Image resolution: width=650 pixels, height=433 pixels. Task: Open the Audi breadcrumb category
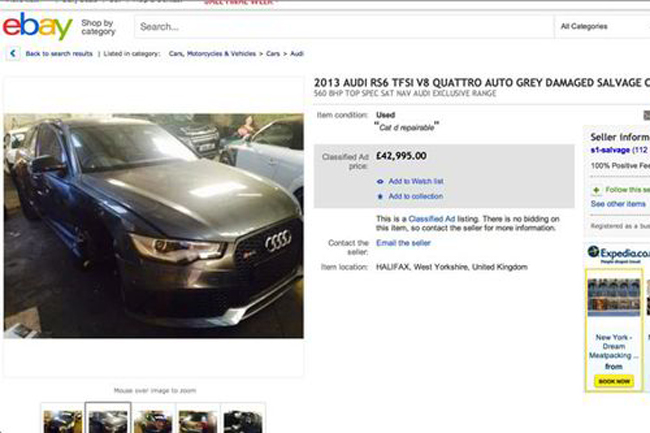(297, 54)
